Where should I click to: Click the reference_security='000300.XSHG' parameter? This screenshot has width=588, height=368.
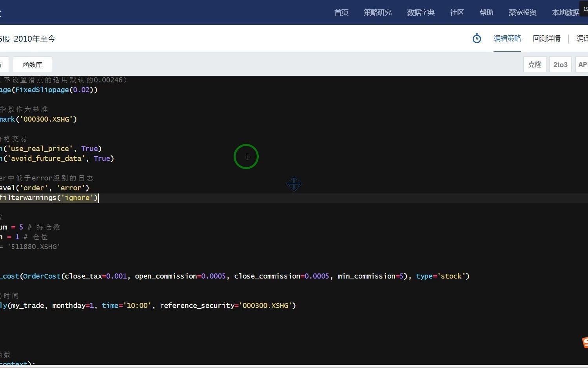[x=226, y=306]
